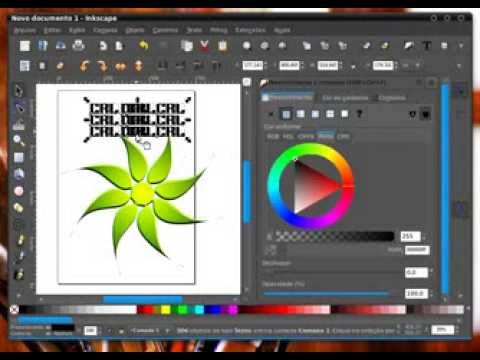Click the yellow Undo arrow icon
Screen dimensions: 480x360
(x=144, y=45)
